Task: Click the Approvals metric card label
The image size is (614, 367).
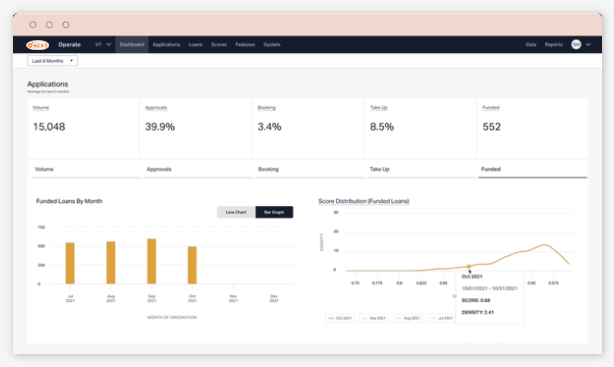Action: tap(156, 108)
